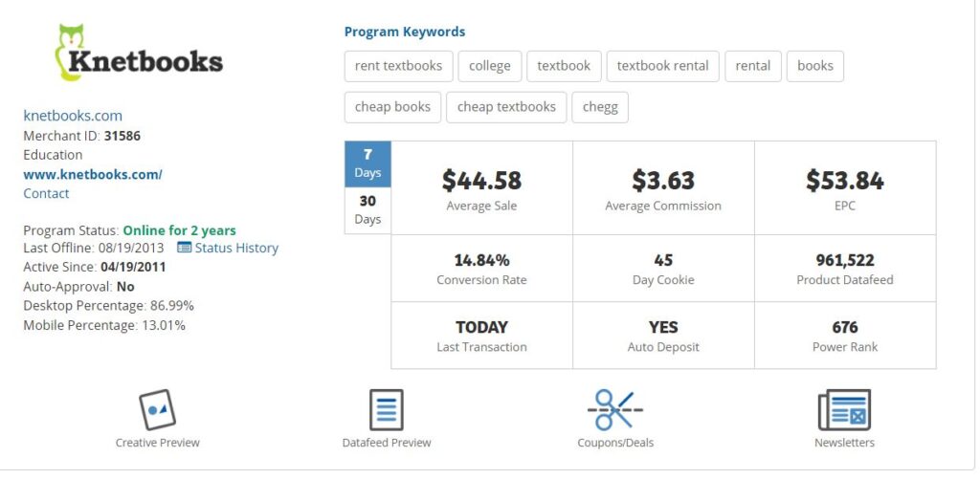Select the 'textbook rental' keyword tag
980x479 pixels.
click(x=662, y=66)
